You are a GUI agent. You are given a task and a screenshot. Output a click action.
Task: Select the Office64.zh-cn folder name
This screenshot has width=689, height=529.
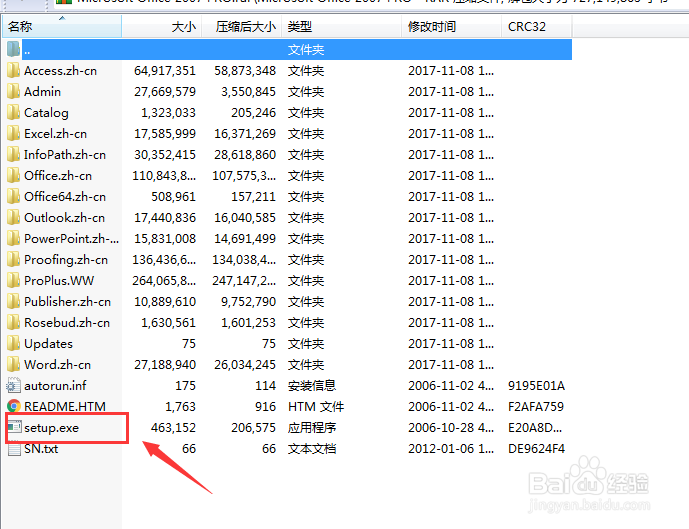coord(65,197)
